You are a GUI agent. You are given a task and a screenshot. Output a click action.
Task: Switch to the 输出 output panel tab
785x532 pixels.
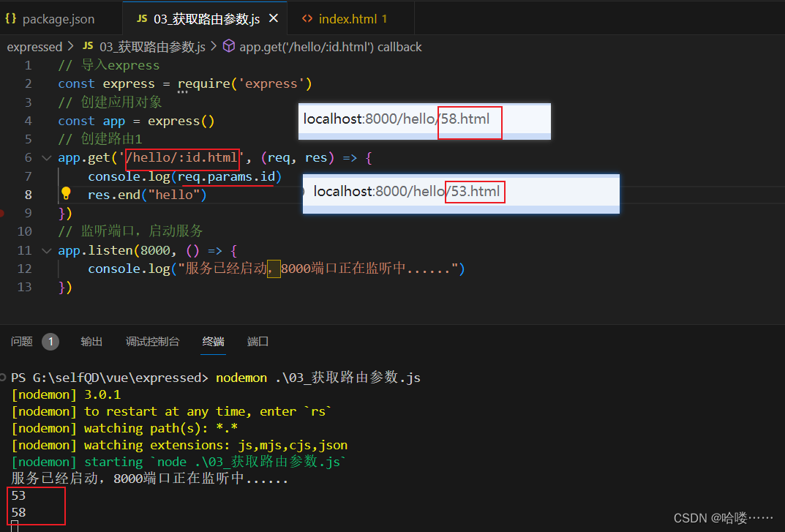point(91,342)
